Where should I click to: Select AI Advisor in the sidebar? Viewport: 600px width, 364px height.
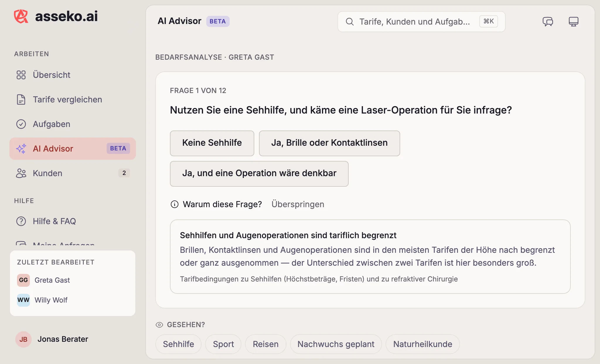click(x=73, y=149)
